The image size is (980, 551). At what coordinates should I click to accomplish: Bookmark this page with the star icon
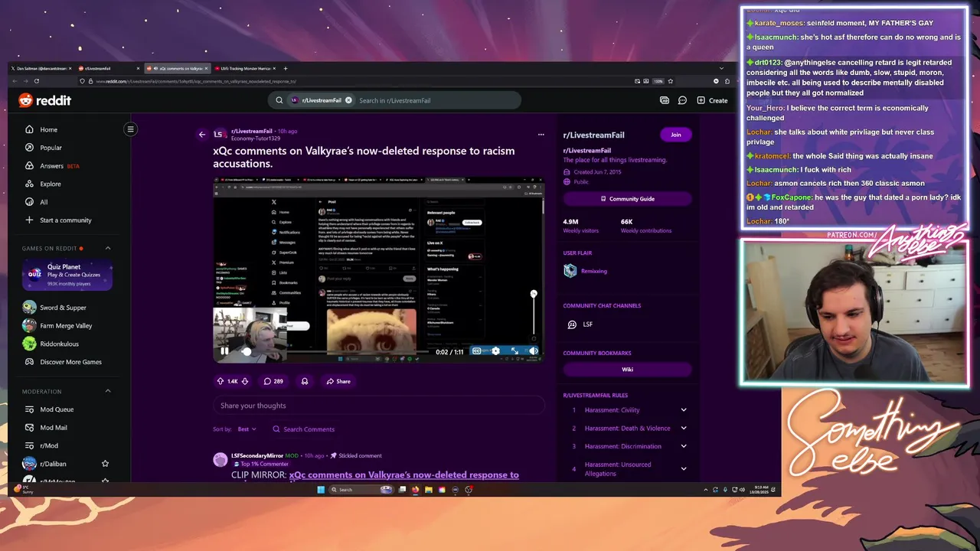pos(671,81)
